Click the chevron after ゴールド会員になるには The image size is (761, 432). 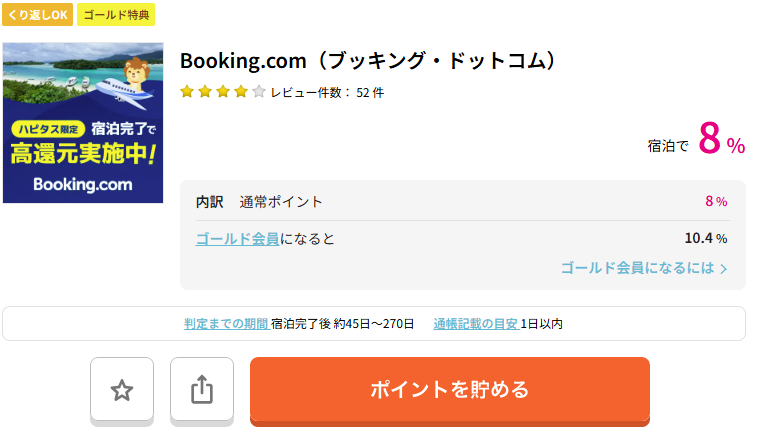click(724, 269)
